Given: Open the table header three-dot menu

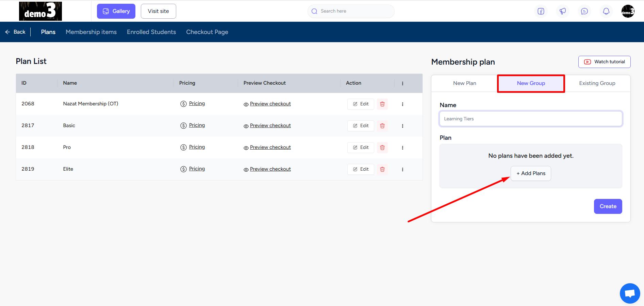Looking at the screenshot, I should click(x=402, y=83).
